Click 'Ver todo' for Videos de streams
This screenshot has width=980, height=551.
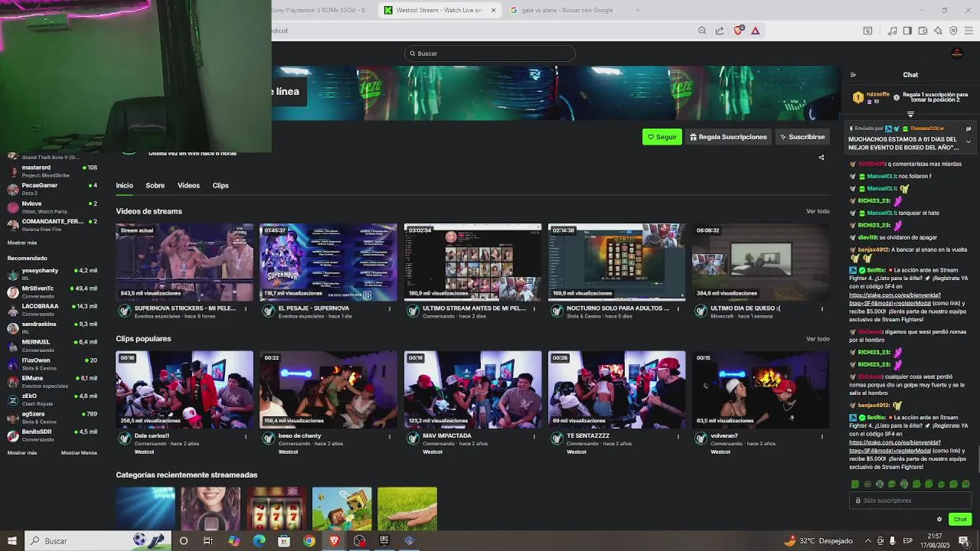[818, 211]
